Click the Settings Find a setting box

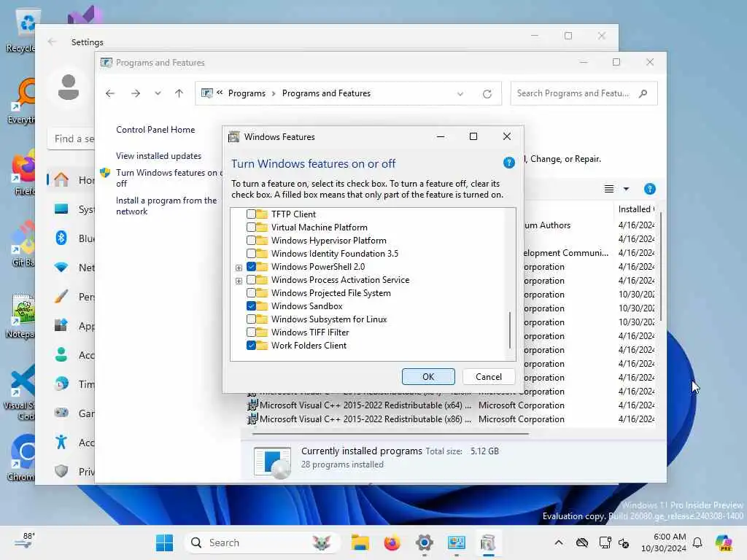(x=71, y=139)
